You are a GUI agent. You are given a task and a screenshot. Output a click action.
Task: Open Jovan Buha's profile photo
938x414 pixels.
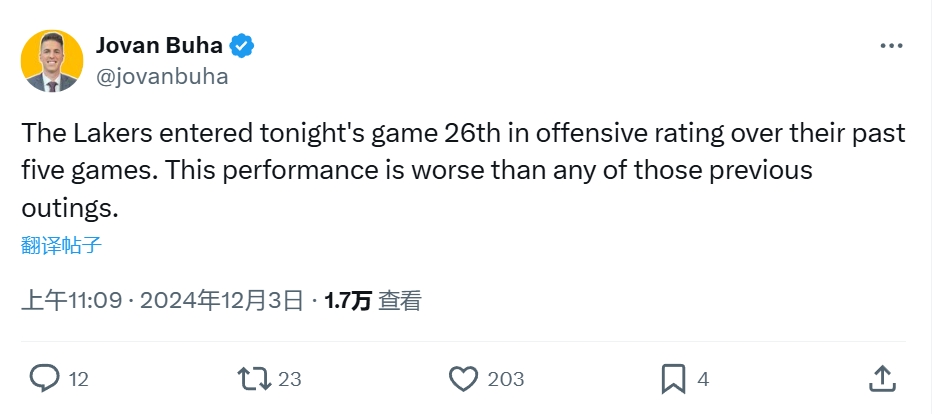52,61
